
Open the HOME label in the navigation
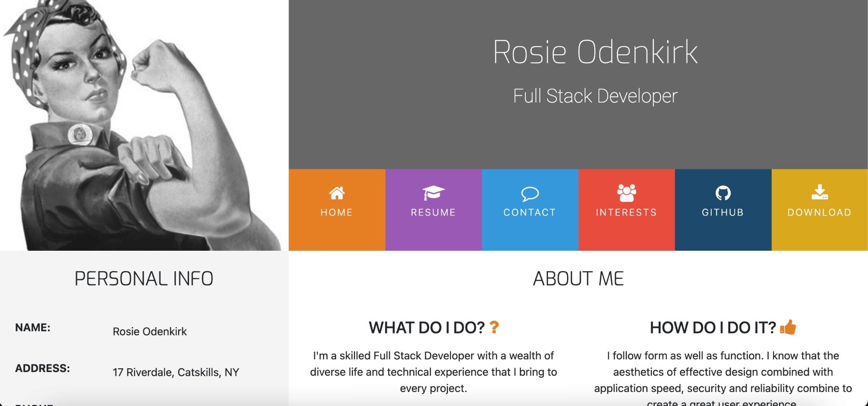click(x=337, y=213)
